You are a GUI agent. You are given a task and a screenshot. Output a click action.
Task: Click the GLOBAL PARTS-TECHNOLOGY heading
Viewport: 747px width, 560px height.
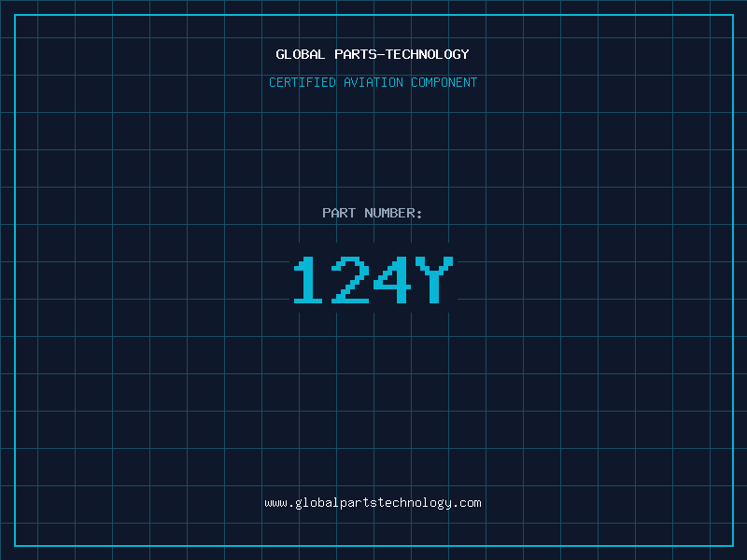373,54
